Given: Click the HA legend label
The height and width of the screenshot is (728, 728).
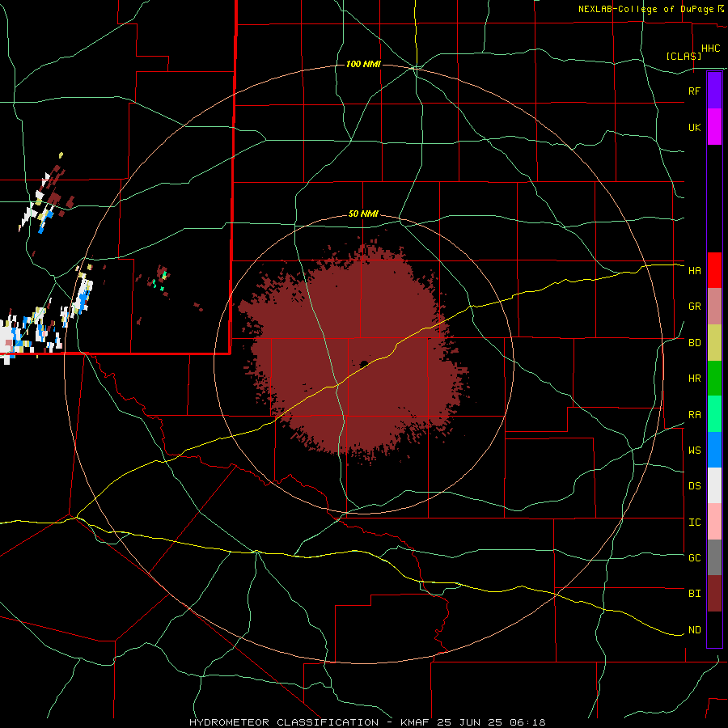Looking at the screenshot, I should coord(694,271).
